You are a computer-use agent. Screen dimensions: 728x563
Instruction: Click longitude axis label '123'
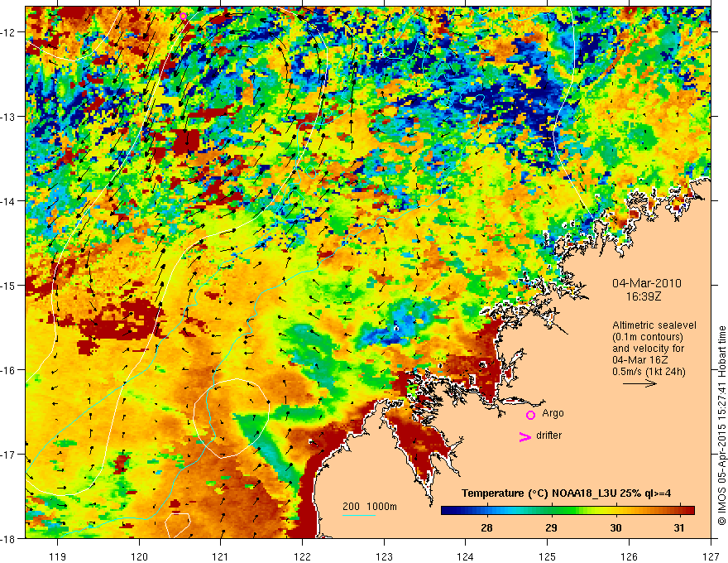(x=384, y=556)
